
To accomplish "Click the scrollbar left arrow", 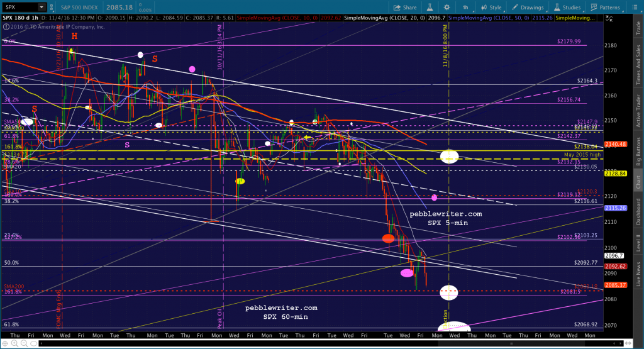I will click(40, 344).
